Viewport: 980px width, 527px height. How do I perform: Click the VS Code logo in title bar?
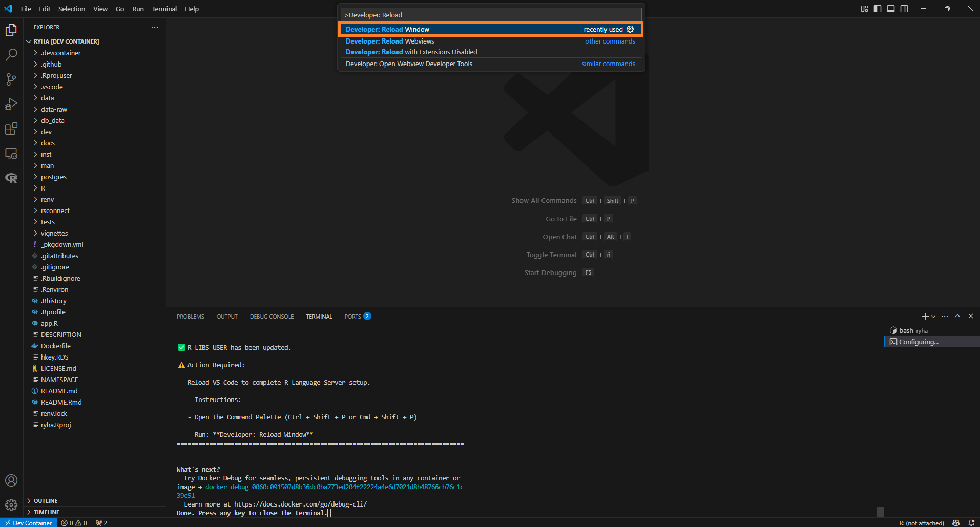8,9
